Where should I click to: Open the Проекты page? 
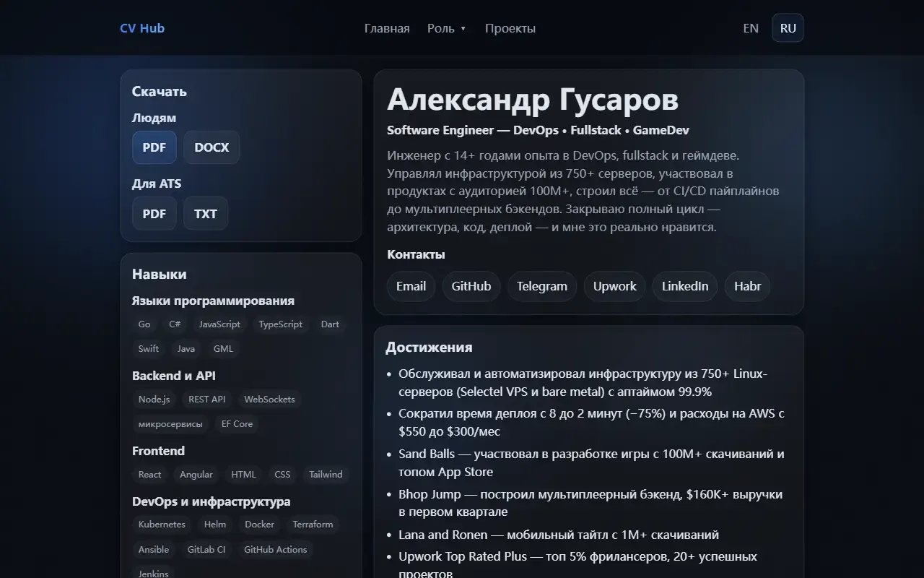tap(510, 28)
